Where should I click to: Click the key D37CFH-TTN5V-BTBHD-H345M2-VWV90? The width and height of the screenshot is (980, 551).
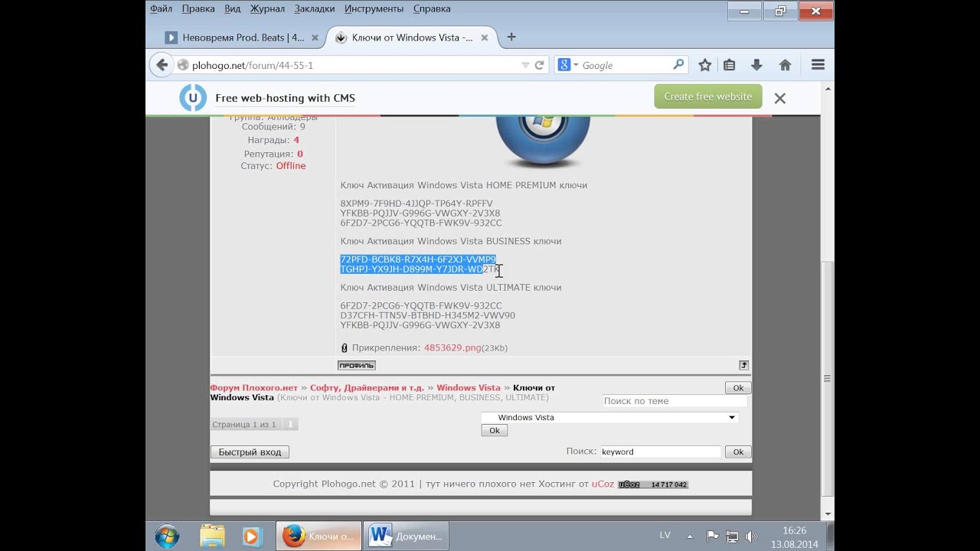click(428, 315)
